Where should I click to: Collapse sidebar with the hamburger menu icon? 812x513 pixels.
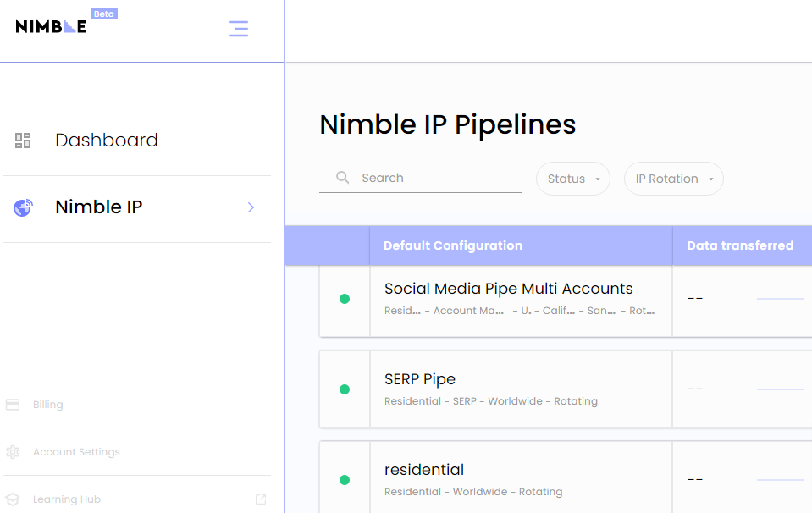click(239, 29)
